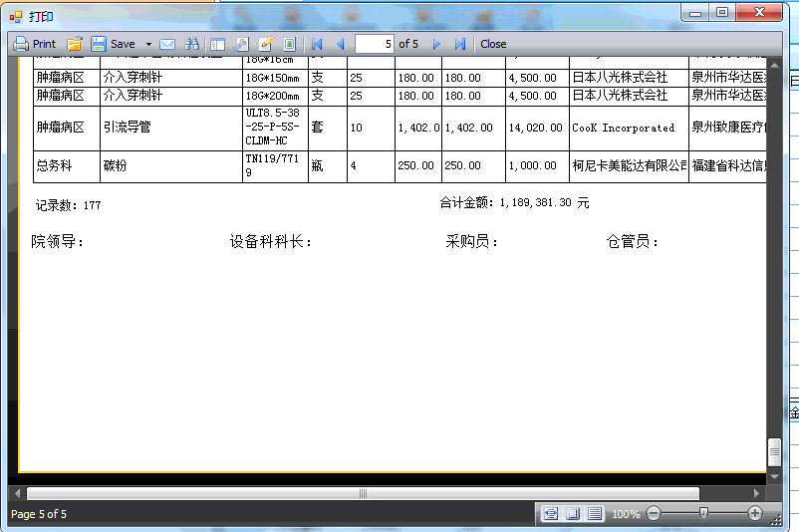Toggle the outline panel icon

217,45
